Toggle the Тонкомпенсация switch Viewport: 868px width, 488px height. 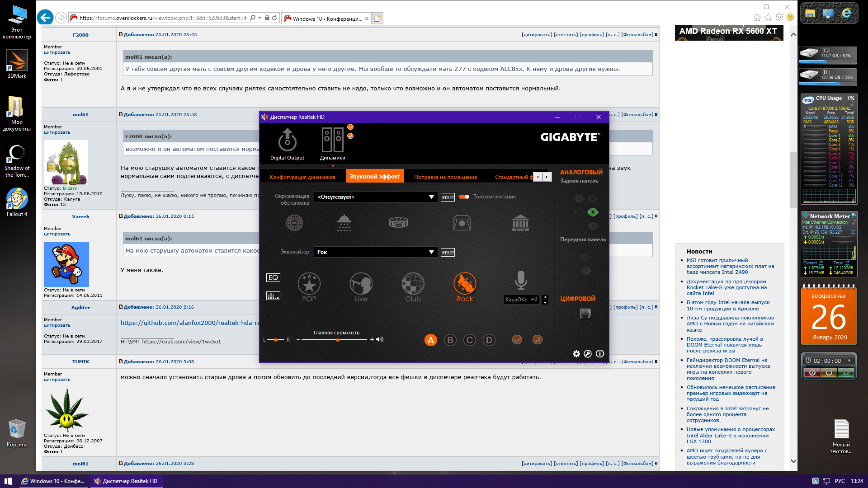tap(464, 197)
